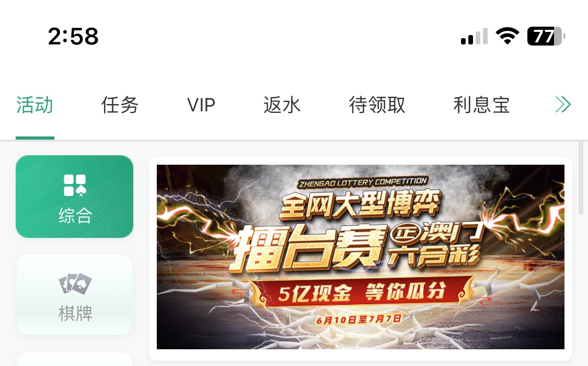This screenshot has width=588, height=366.
Task: Select the VIP tab
Action: coord(201,105)
